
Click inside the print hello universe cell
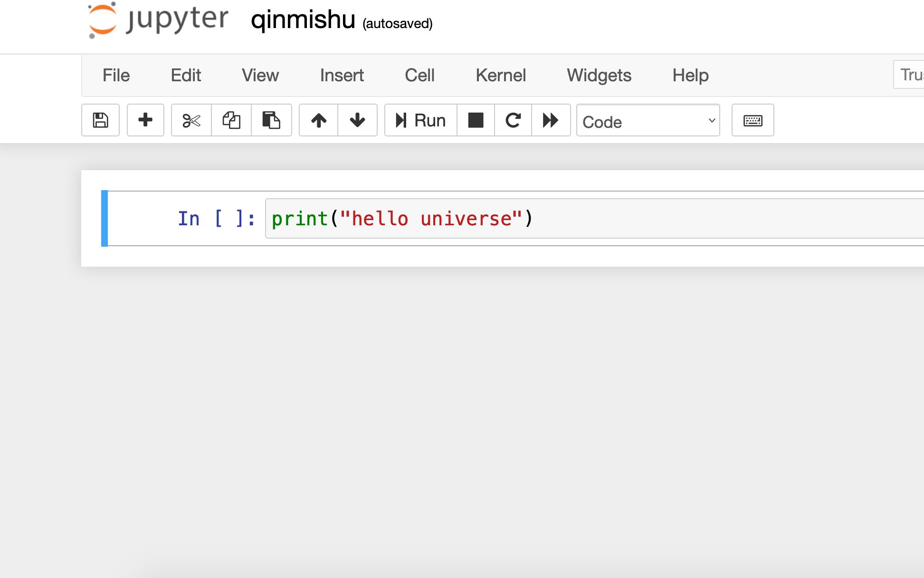click(x=428, y=218)
